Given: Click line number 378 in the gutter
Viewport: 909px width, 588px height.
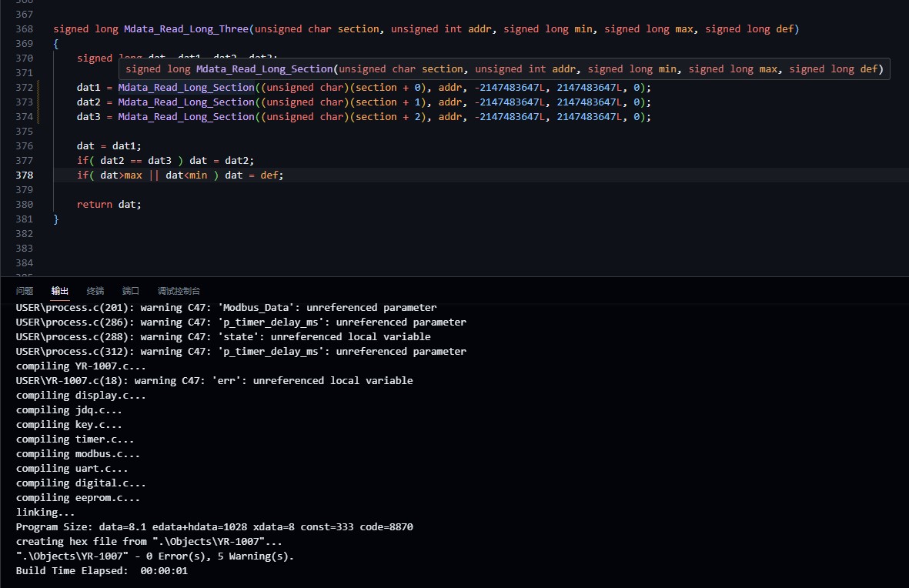Looking at the screenshot, I should [x=25, y=175].
